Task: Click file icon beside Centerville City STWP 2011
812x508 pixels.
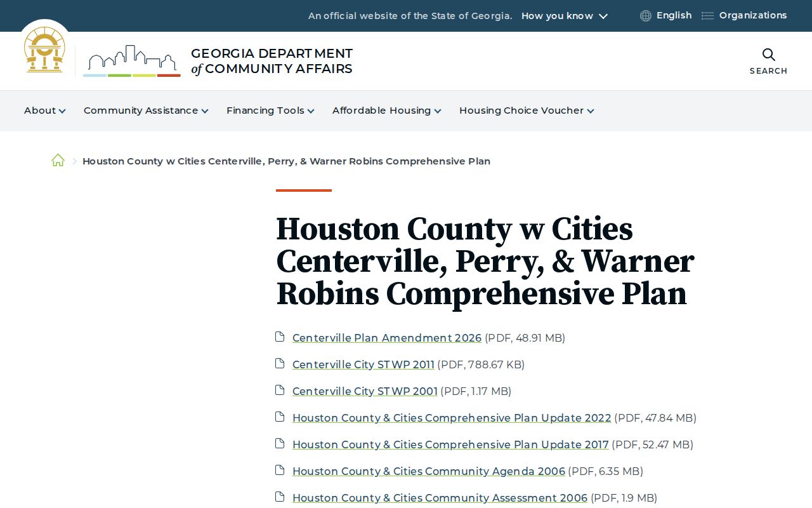Action: 280,363
